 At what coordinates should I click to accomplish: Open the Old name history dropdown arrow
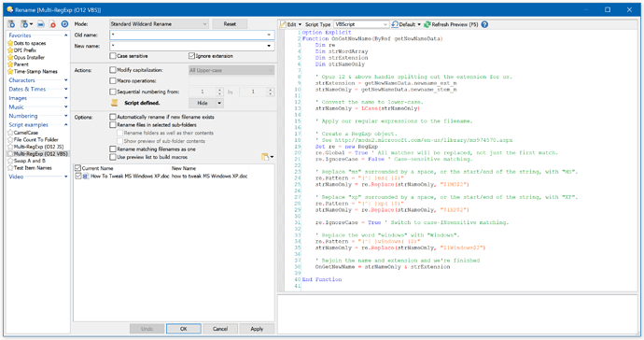click(269, 35)
